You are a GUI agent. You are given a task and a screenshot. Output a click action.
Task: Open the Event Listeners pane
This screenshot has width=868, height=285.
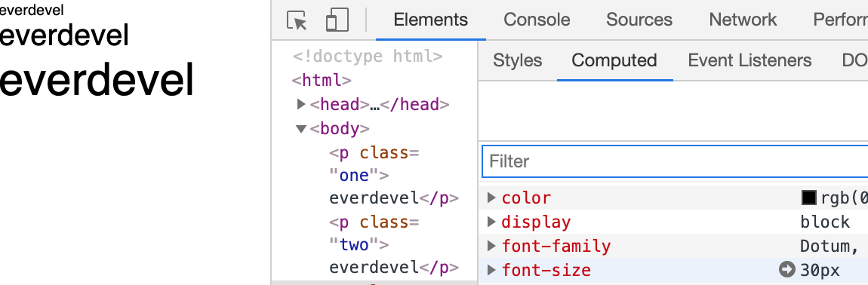coord(749,60)
